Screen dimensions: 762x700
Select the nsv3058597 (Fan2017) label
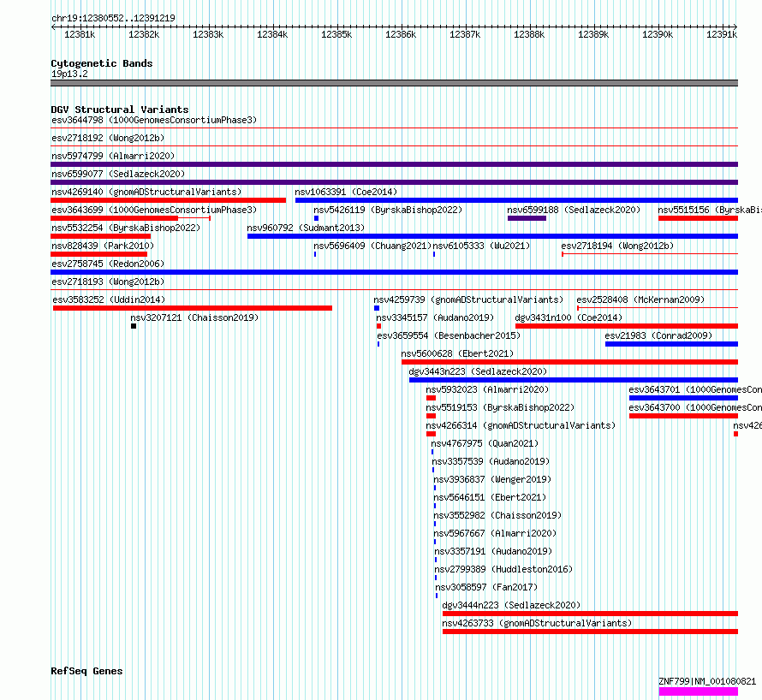click(x=486, y=587)
